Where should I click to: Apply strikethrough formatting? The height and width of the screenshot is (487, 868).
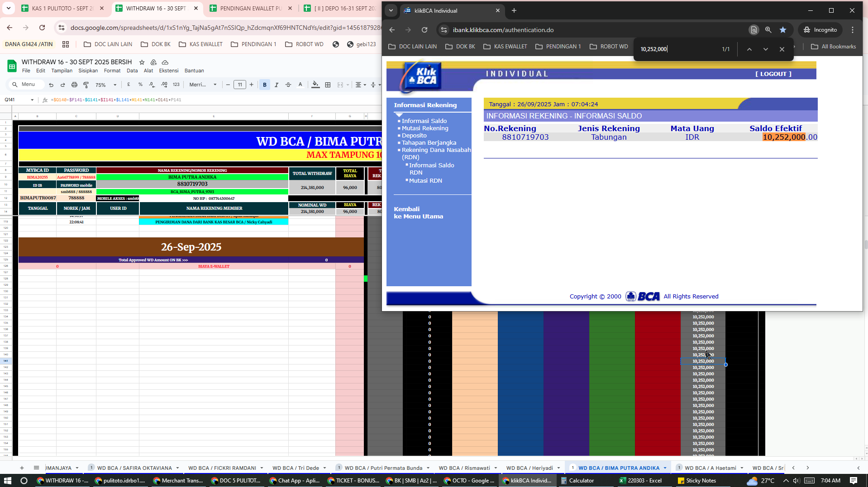click(288, 85)
